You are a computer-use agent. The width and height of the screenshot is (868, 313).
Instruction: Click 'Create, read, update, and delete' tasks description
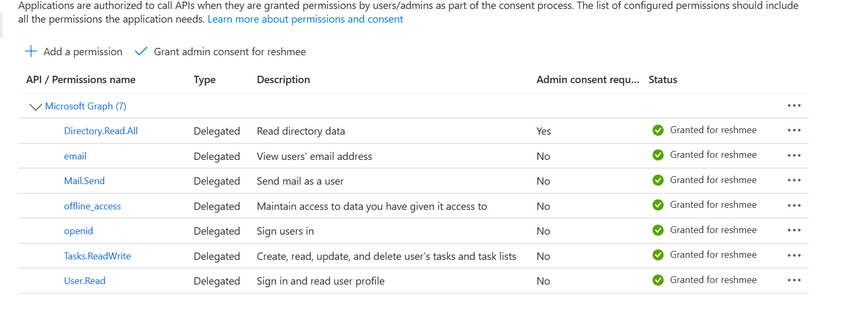click(x=387, y=256)
